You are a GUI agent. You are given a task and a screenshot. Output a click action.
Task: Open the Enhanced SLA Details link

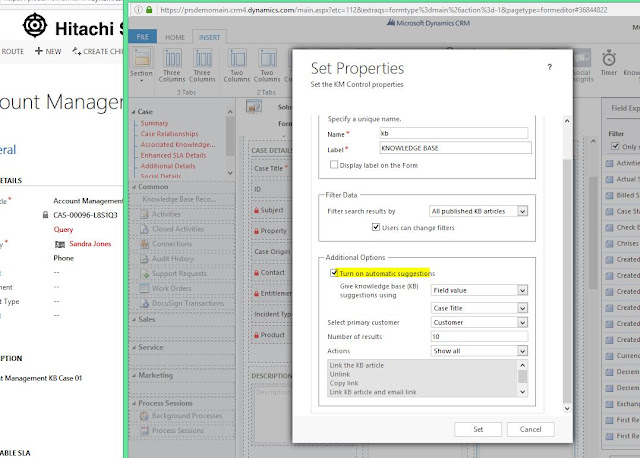click(x=173, y=156)
